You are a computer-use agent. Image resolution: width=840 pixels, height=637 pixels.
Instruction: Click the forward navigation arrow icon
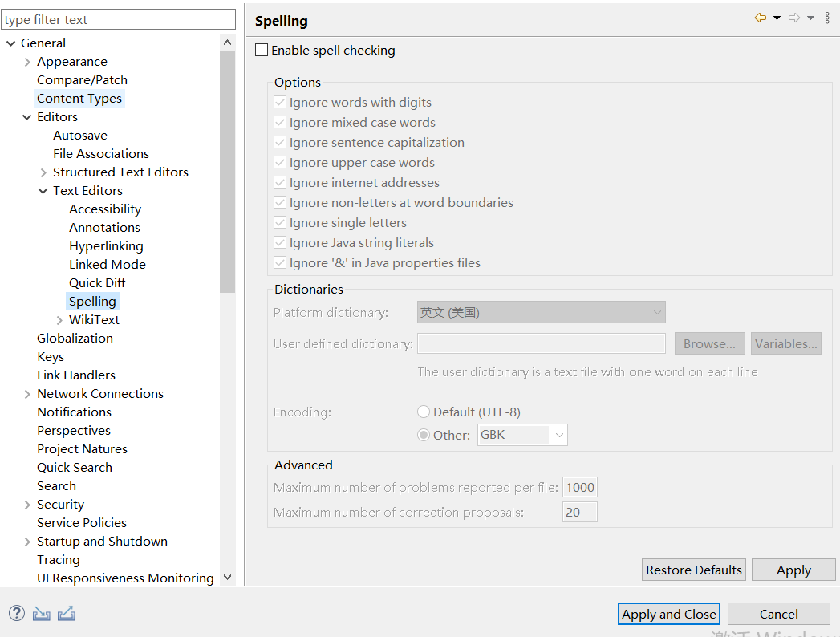(x=794, y=18)
